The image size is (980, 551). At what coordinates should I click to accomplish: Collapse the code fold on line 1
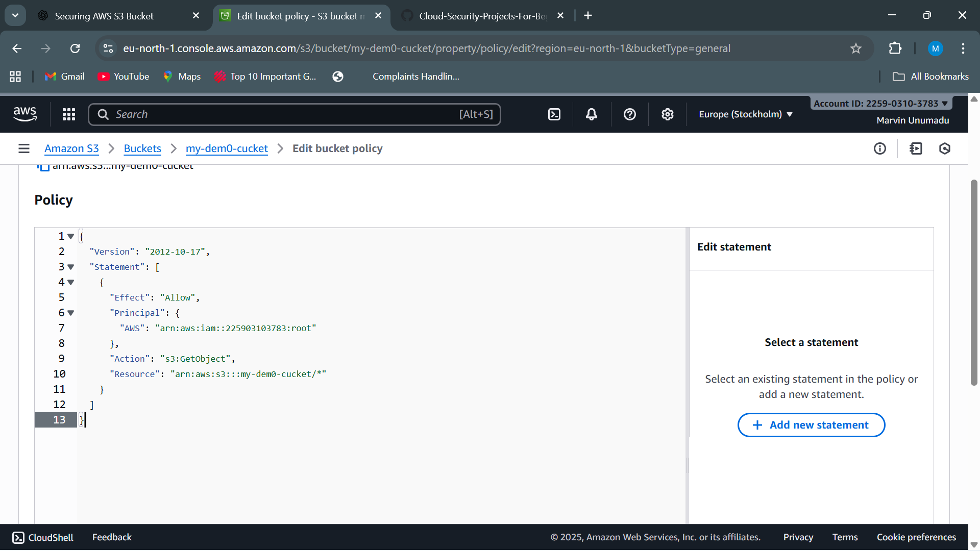point(71,236)
